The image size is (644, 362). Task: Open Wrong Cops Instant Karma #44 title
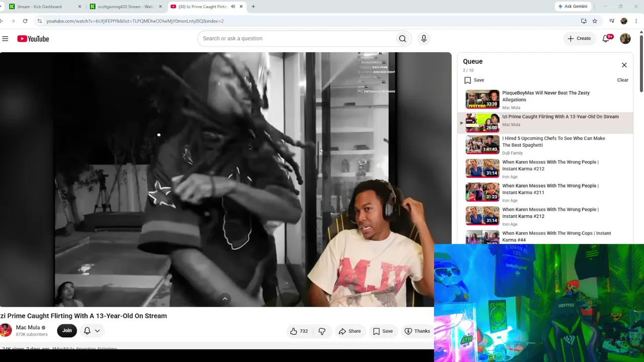coord(556,236)
